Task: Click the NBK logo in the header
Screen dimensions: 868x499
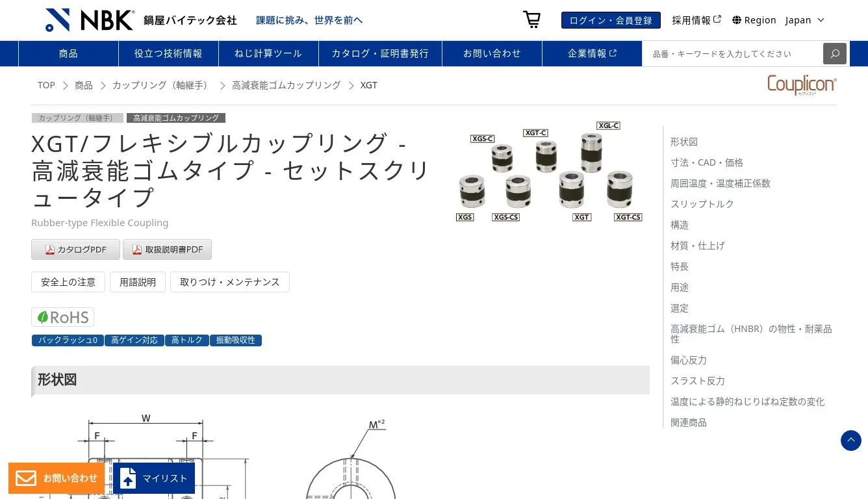Action: click(x=88, y=19)
